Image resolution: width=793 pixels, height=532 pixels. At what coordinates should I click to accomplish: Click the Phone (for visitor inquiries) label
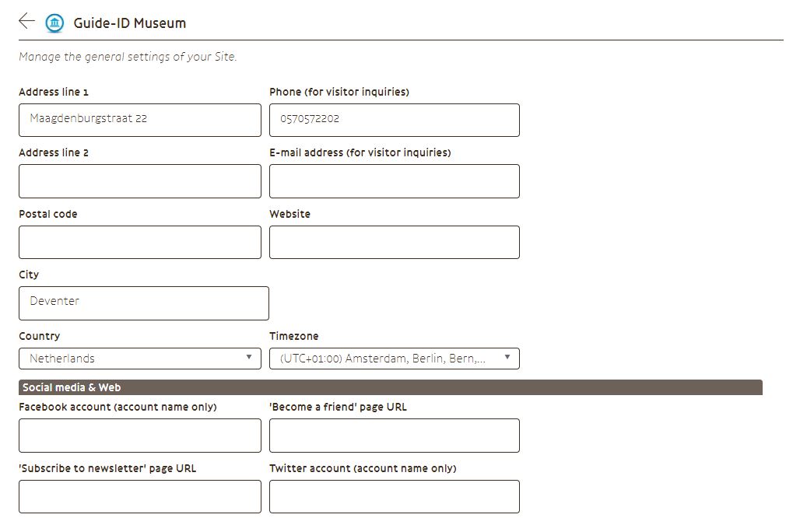[339, 92]
